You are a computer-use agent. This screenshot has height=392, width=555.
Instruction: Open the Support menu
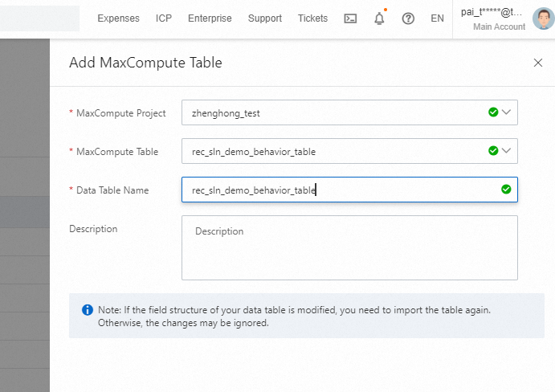pyautogui.click(x=265, y=18)
